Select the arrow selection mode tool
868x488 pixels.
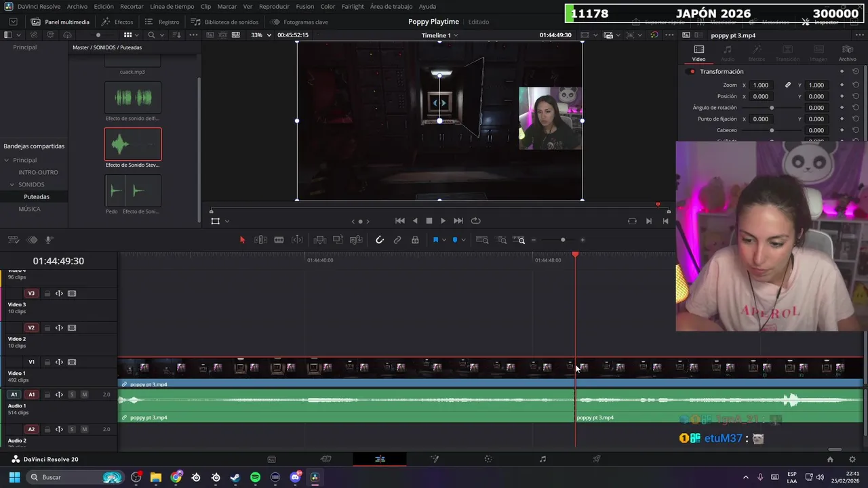coord(242,240)
